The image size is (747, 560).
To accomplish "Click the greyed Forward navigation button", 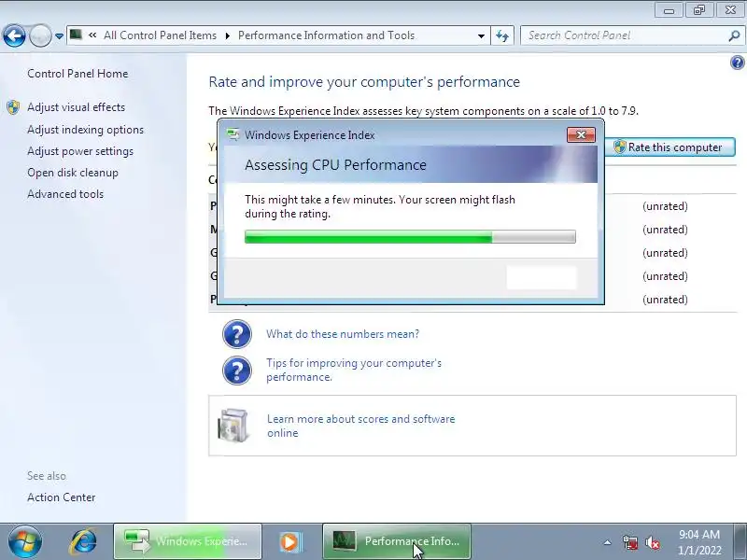I will [x=40, y=35].
